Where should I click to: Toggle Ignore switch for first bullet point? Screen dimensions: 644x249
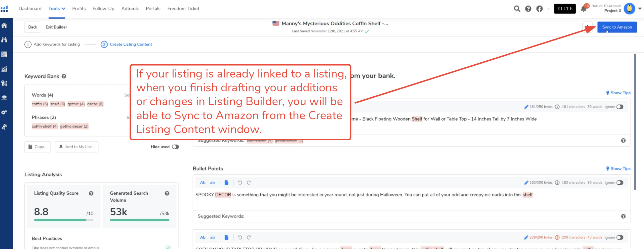pyautogui.click(x=620, y=183)
